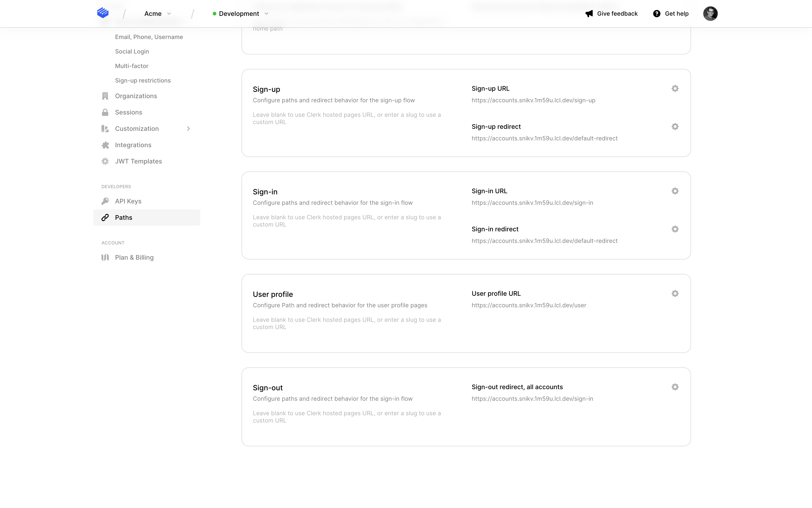Click the Sign-up redirect default-redirect URL
The width and height of the screenshot is (812, 508).
pyautogui.click(x=544, y=138)
